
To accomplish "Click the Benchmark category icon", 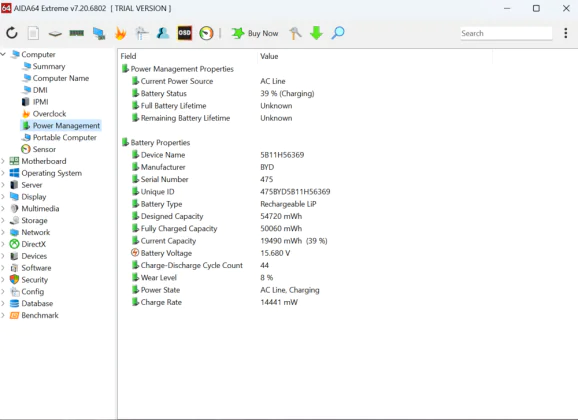I will click(x=14, y=315).
